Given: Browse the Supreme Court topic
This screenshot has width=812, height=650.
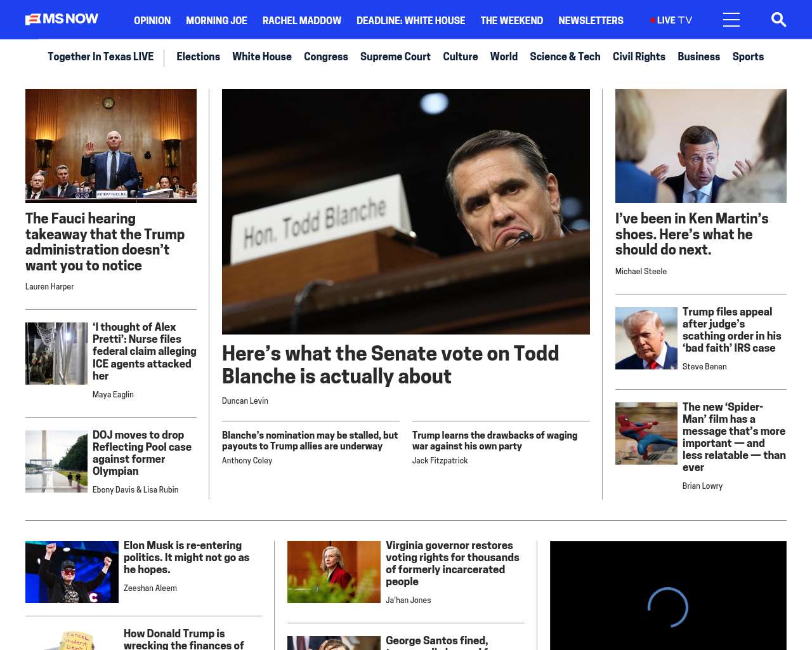Looking at the screenshot, I should 395,56.
